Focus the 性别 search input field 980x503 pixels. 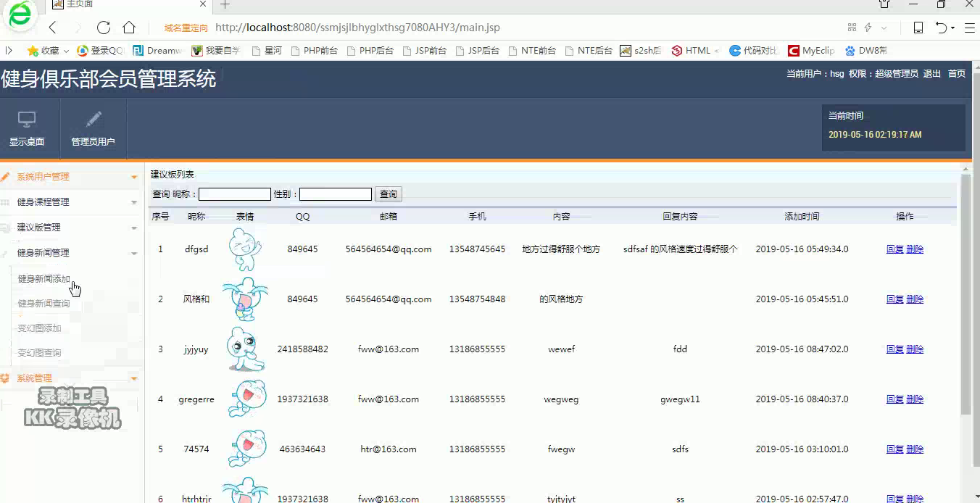tap(336, 194)
